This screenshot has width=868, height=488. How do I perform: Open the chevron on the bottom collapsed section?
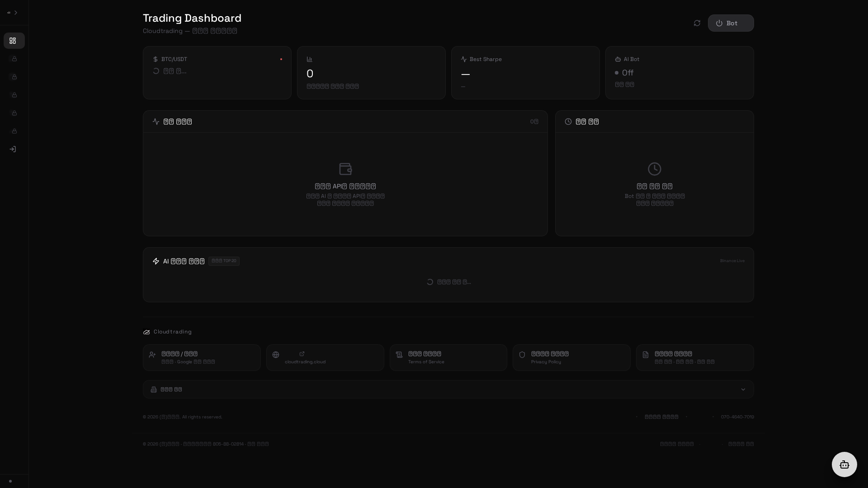743,389
